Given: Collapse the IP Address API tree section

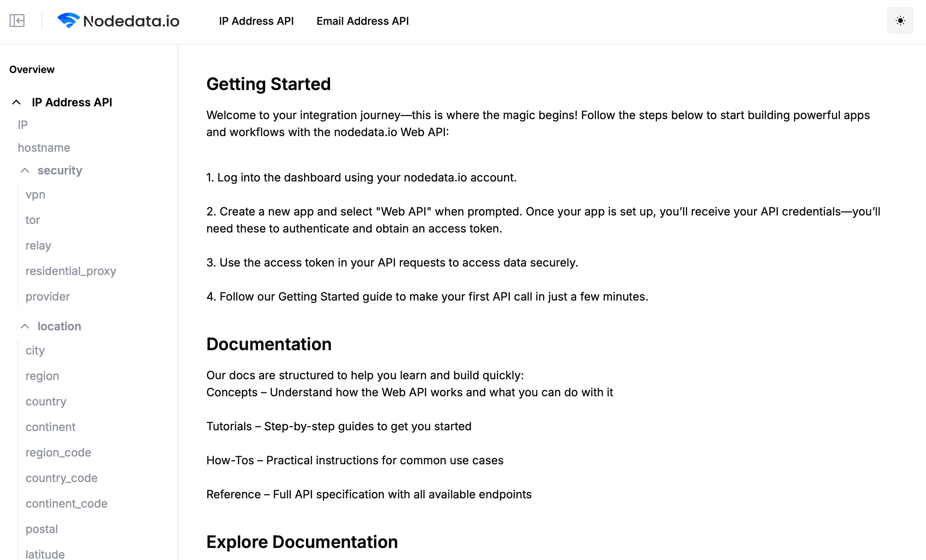Looking at the screenshot, I should pos(16,102).
